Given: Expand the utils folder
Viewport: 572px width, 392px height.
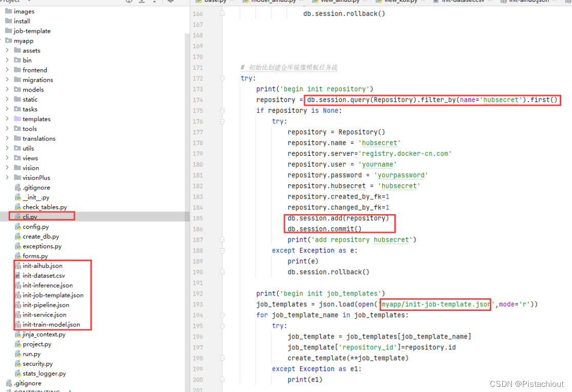Looking at the screenshot, I should coord(7,148).
